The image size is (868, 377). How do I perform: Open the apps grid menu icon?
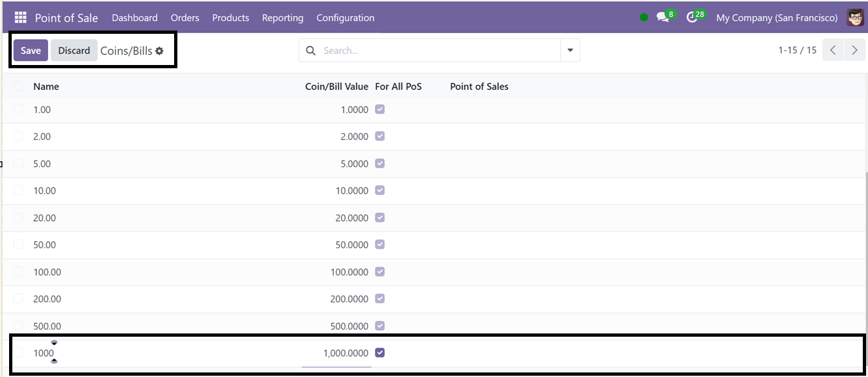21,18
